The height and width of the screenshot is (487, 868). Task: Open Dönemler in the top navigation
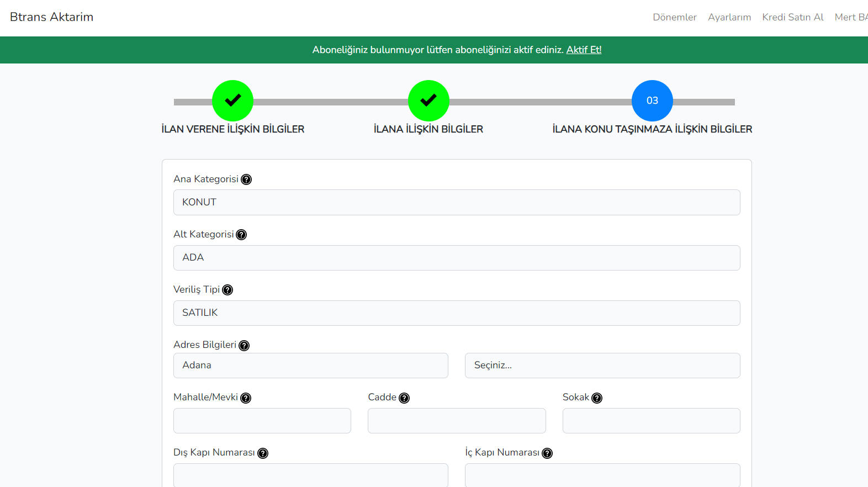click(674, 17)
